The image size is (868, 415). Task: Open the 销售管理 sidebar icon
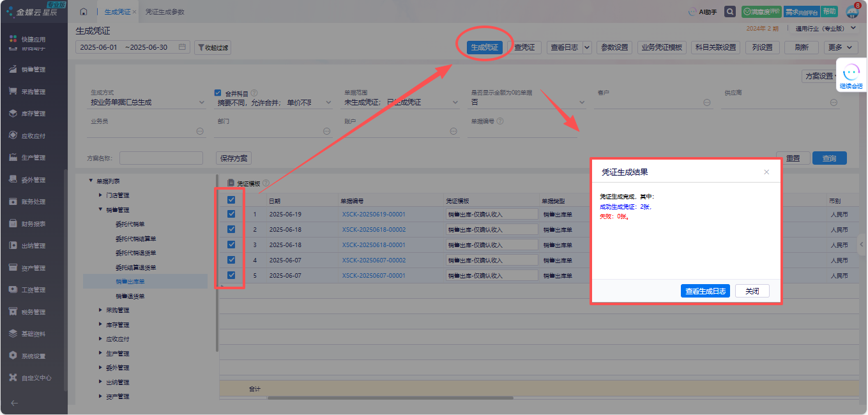coord(13,70)
